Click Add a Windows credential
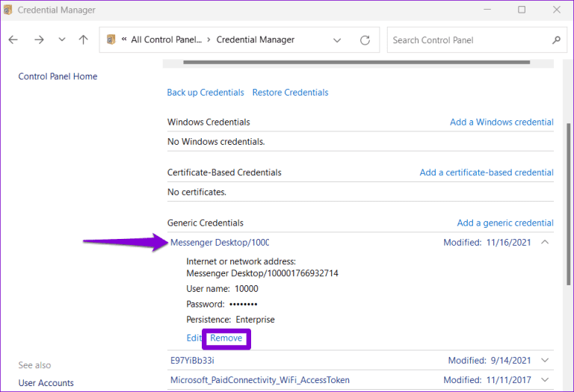 click(502, 122)
